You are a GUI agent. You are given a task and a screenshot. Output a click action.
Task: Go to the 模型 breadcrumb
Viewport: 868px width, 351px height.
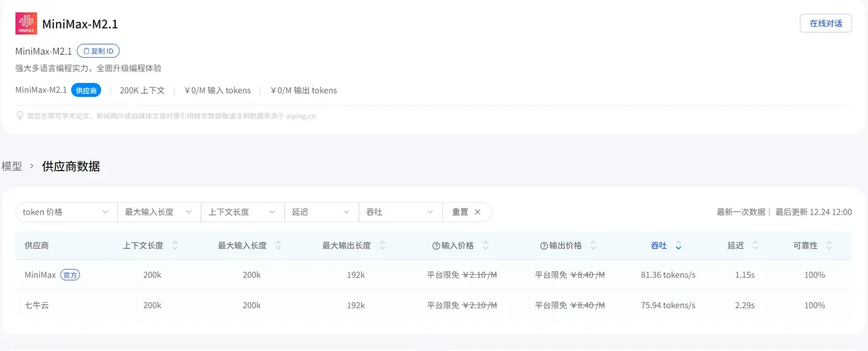point(12,166)
